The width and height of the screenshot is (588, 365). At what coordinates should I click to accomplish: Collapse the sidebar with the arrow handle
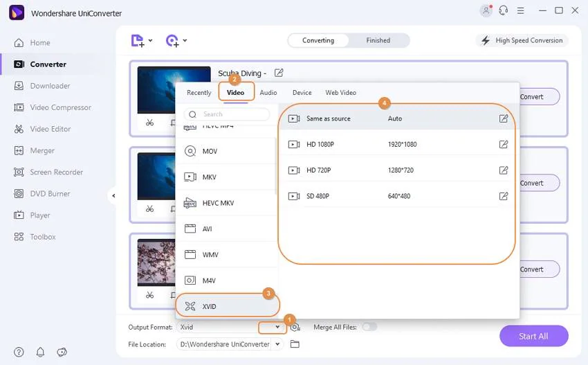113,195
